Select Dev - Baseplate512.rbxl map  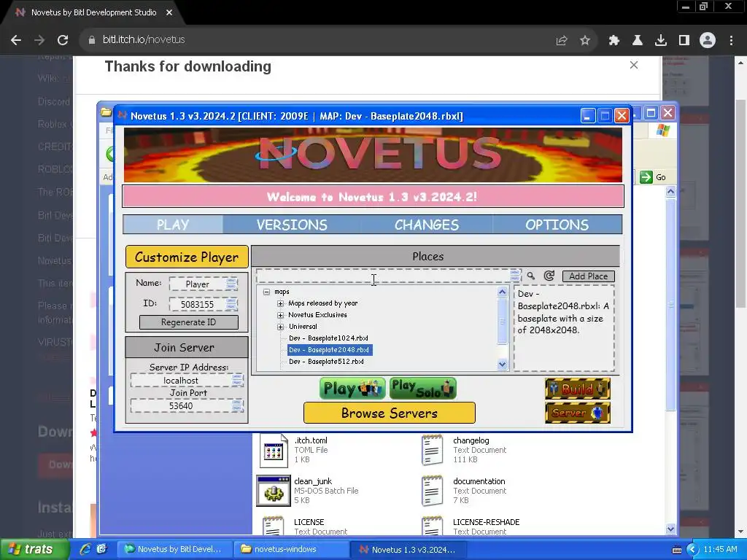coord(326,362)
